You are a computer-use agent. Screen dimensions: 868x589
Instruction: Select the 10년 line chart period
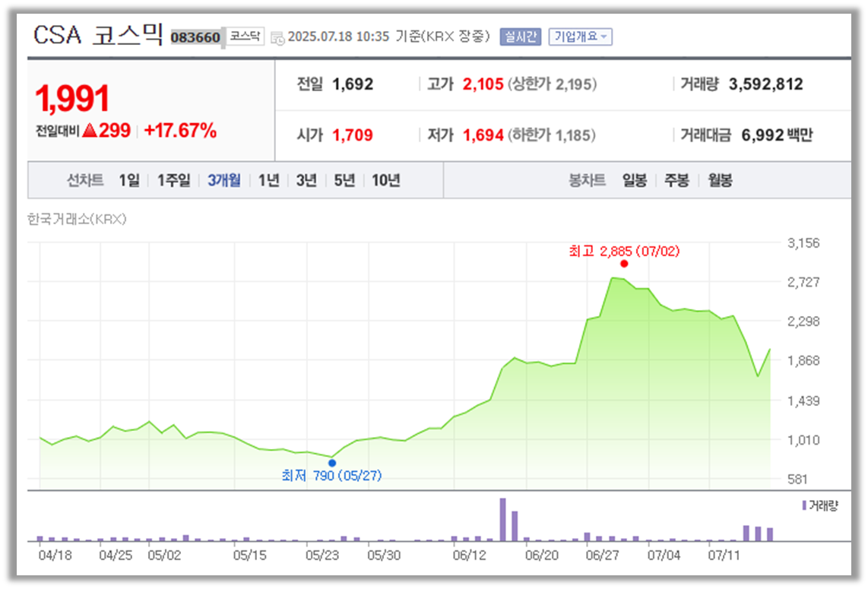[386, 180]
